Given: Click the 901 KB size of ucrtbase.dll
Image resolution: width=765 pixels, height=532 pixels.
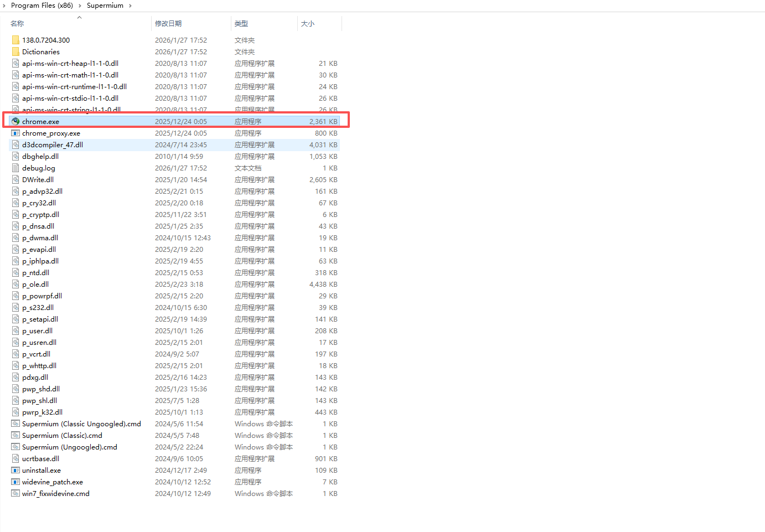Looking at the screenshot, I should click(327, 458).
